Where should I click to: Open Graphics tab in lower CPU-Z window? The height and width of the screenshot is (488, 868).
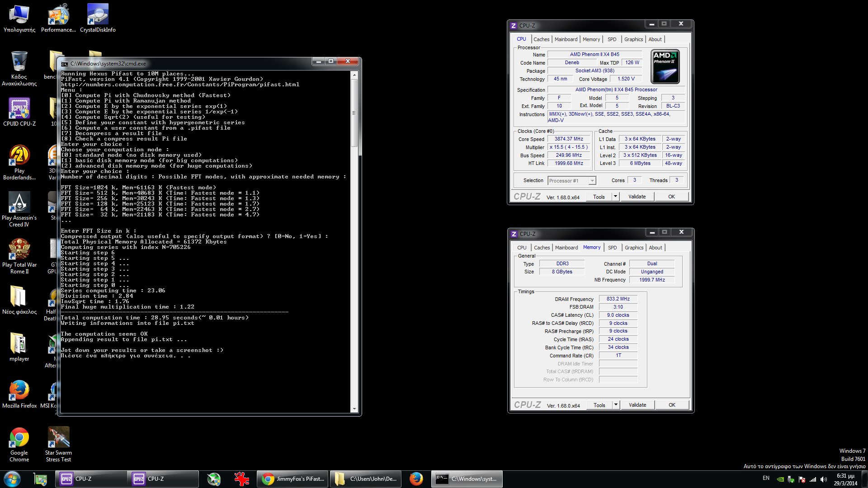634,248
